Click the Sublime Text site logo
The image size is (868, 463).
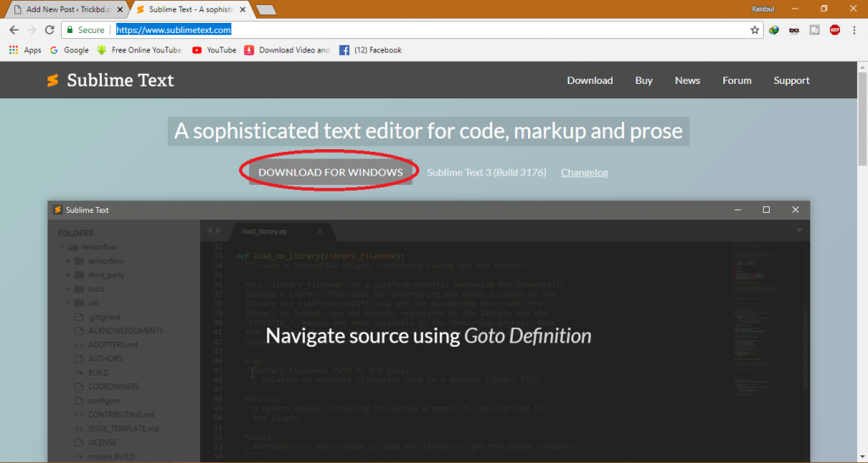click(110, 81)
